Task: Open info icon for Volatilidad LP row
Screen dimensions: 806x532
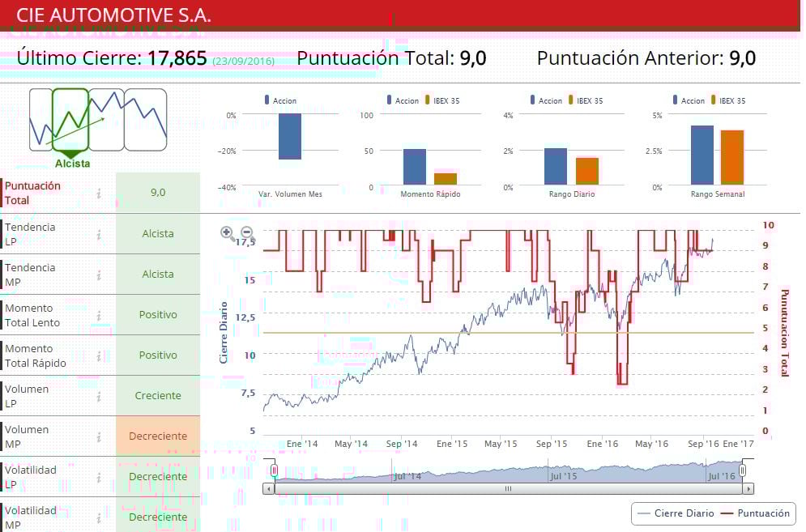Action: tap(99, 478)
